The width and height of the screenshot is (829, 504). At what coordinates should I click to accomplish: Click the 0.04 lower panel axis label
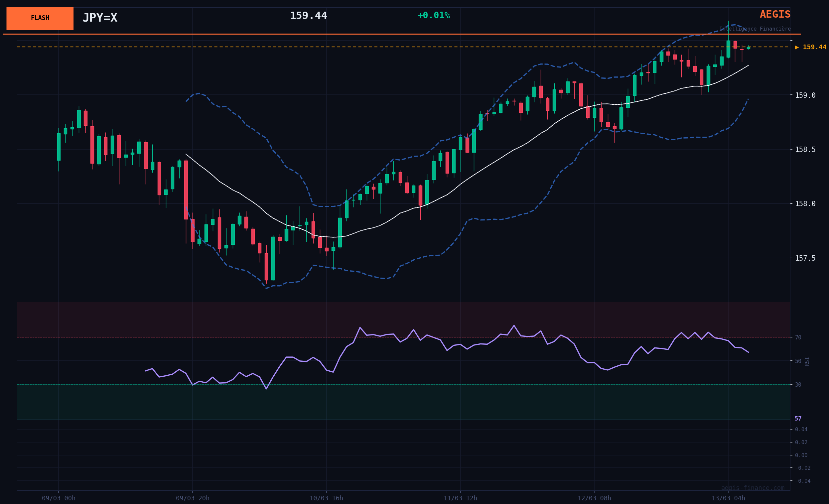(x=801, y=430)
